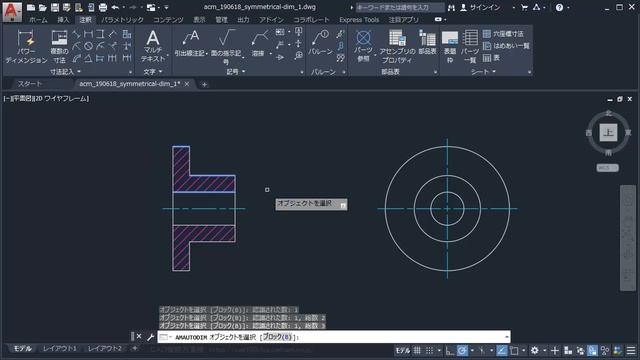Toggle snap mode in status bar
Image resolution: width=640 pixels, height=360 pixels.
(x=429, y=350)
